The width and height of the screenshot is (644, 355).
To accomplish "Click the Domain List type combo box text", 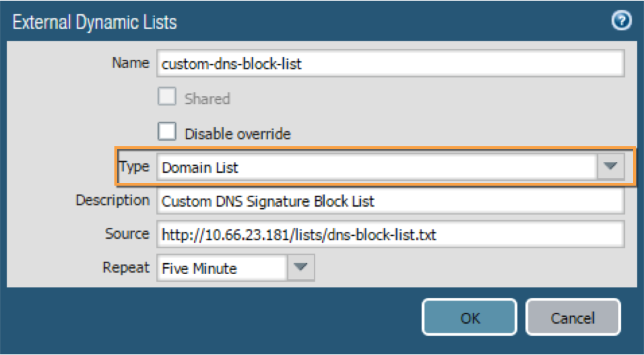I will pos(376,167).
